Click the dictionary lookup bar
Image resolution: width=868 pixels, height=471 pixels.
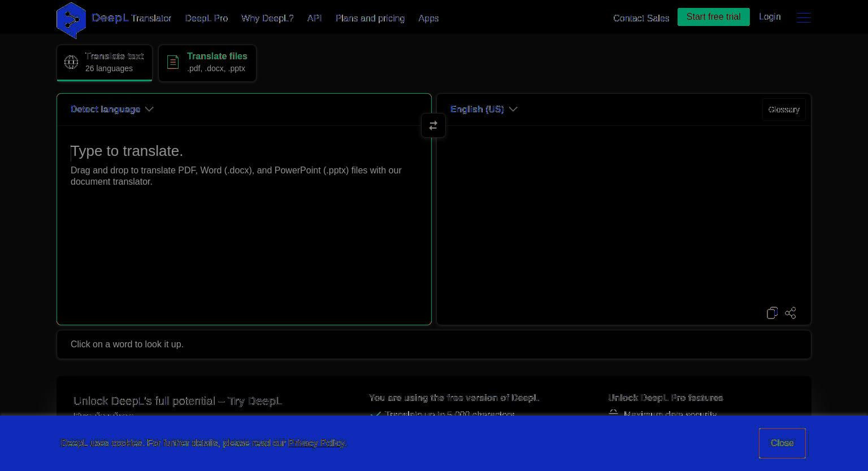point(434,344)
